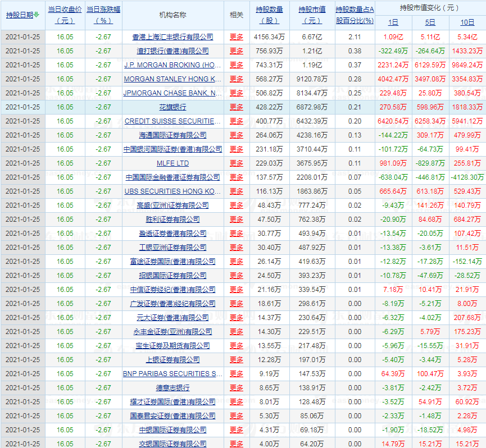The width and height of the screenshot is (486, 448).
Task: Click 更多 in J.P. MORGAN BROKING row
Action: click(x=237, y=65)
